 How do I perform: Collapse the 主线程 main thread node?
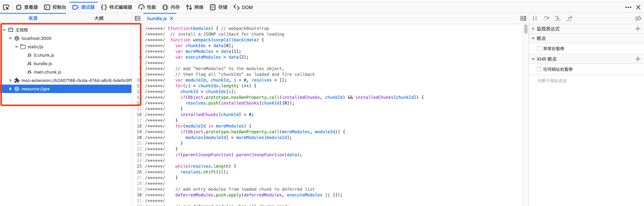pyautogui.click(x=4, y=30)
